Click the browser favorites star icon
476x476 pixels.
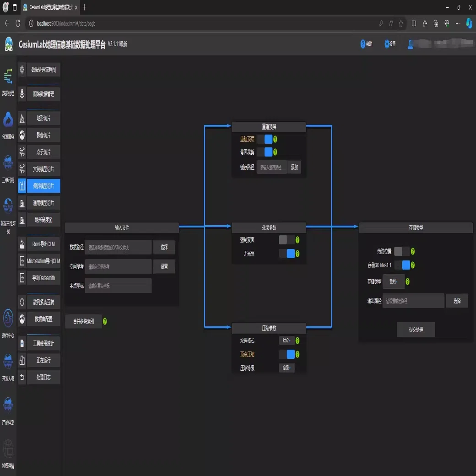[401, 23]
